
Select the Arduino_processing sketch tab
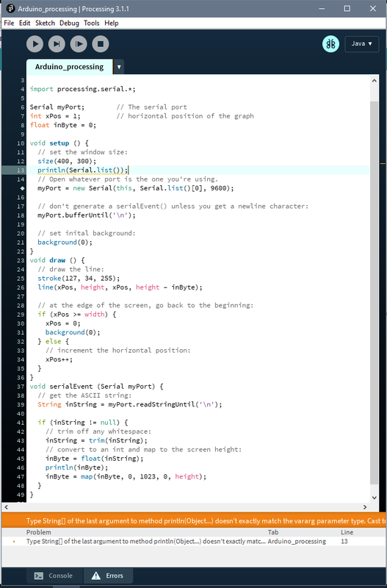pos(69,67)
